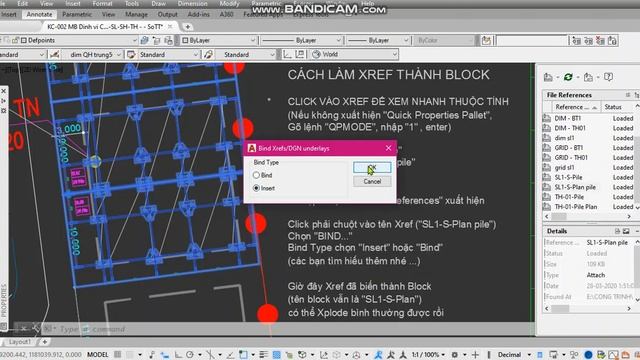Toggle the drawing grid display in status bar
The height and width of the screenshot is (360, 640).
pyautogui.click(x=118, y=355)
